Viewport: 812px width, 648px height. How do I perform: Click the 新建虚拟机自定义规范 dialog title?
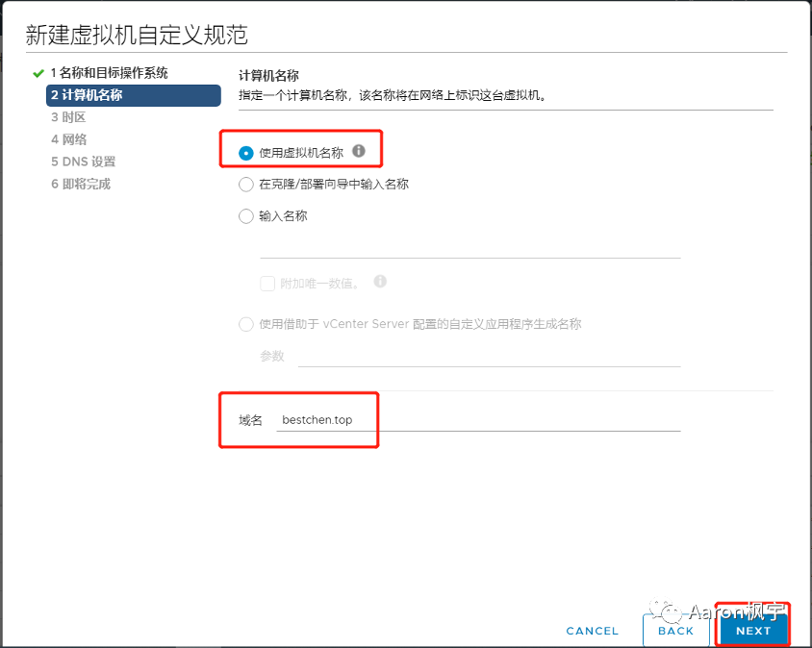137,36
